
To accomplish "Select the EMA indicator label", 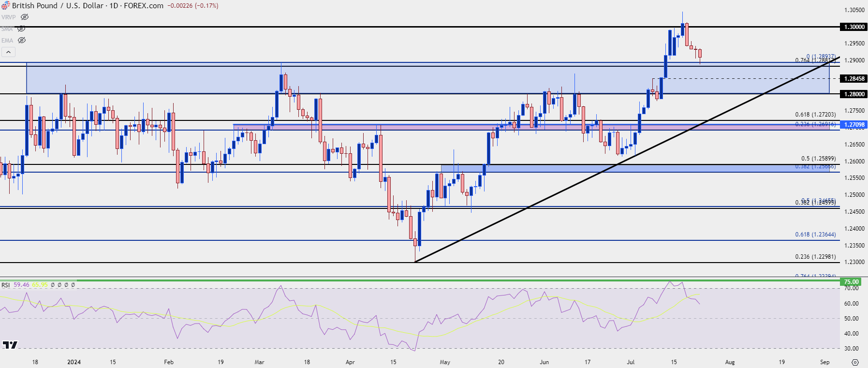I will (7, 41).
